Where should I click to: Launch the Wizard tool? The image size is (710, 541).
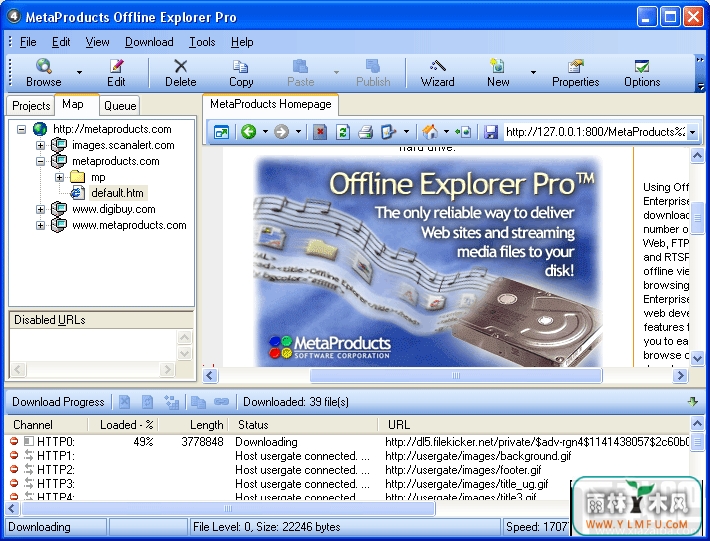coord(437,73)
